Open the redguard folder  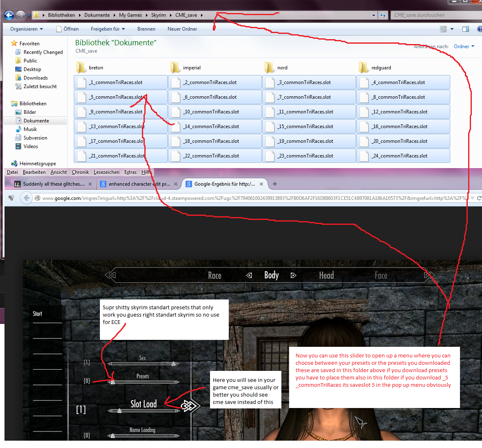pos(375,68)
